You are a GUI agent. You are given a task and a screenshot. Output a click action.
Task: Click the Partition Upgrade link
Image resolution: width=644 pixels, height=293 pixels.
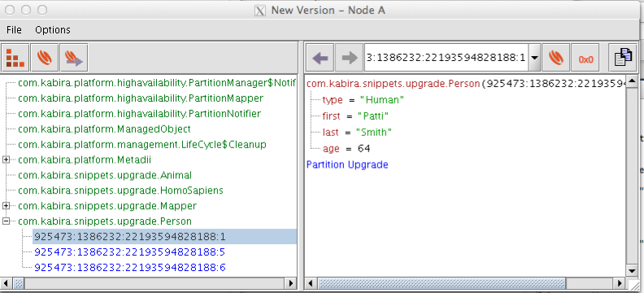point(347,164)
